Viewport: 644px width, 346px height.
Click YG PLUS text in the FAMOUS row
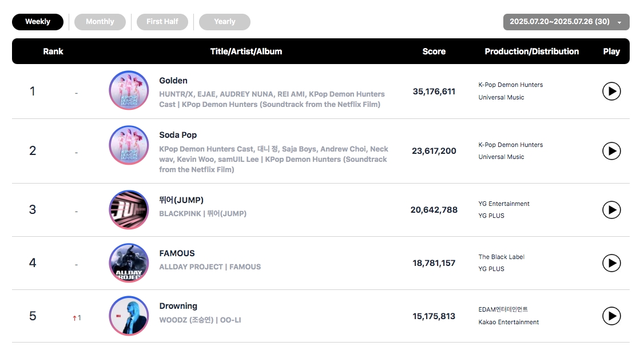point(491,269)
